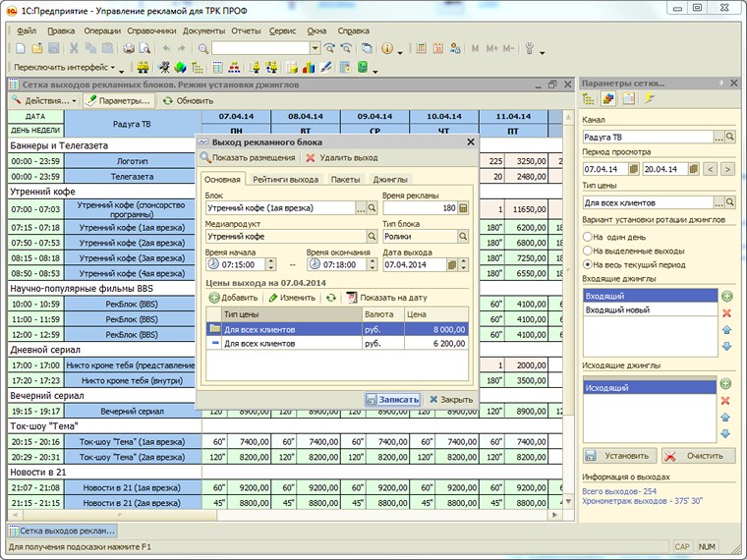Click the grid's vertical scrollbar down arrow

pyautogui.click(x=568, y=501)
